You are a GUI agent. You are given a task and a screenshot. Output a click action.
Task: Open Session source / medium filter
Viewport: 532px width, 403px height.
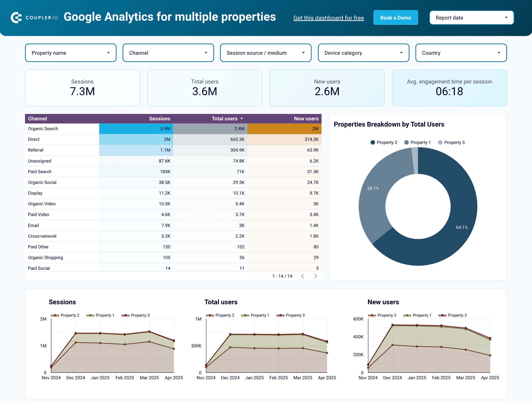point(266,53)
